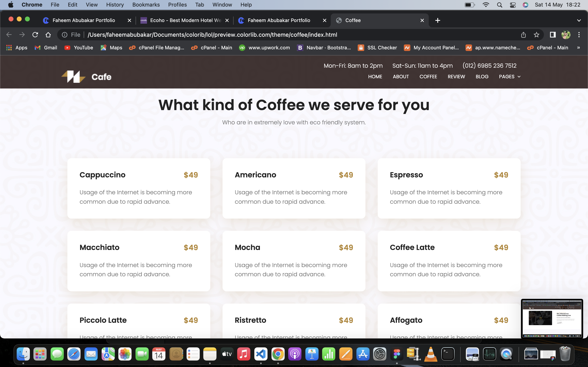Open the REVIEW nav link
The width and height of the screenshot is (588, 367).
point(456,77)
